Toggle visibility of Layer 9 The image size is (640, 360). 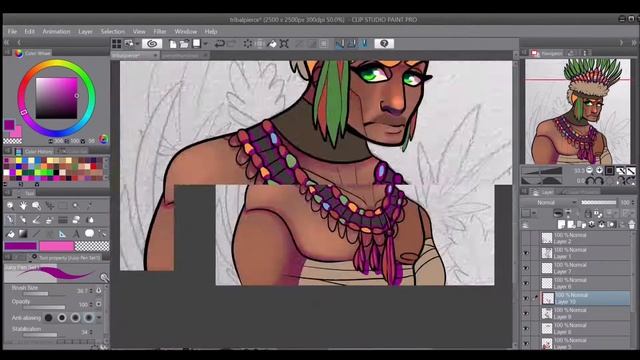pyautogui.click(x=526, y=313)
